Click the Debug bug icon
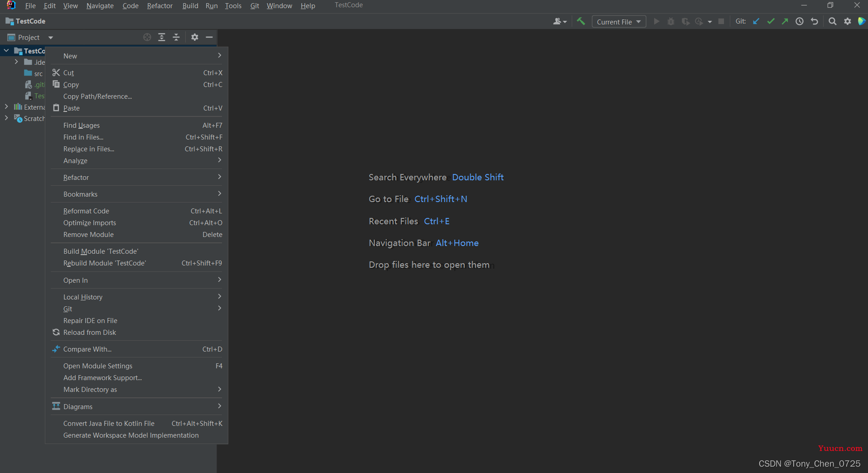Viewport: 868px width, 473px height. point(671,21)
